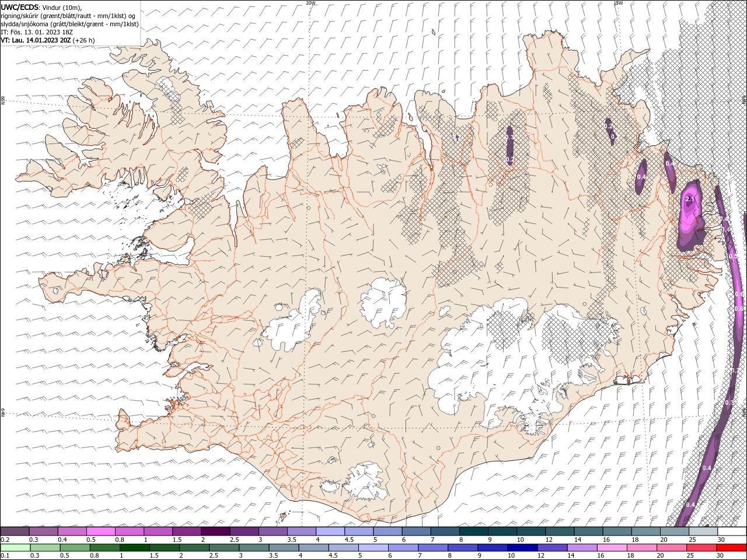Select the crimson 25 swatch in bottom legend row
Viewport: 747px width, 560px height.
point(701,548)
